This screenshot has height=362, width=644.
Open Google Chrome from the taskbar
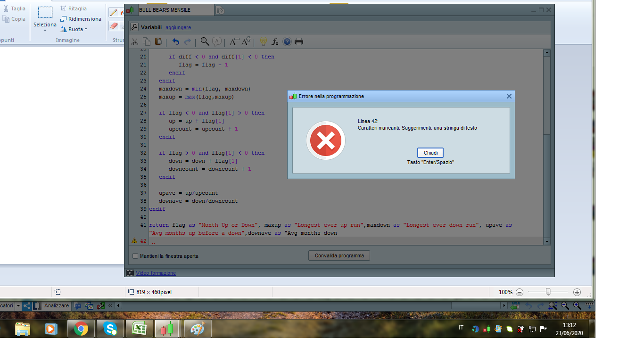tap(81, 329)
